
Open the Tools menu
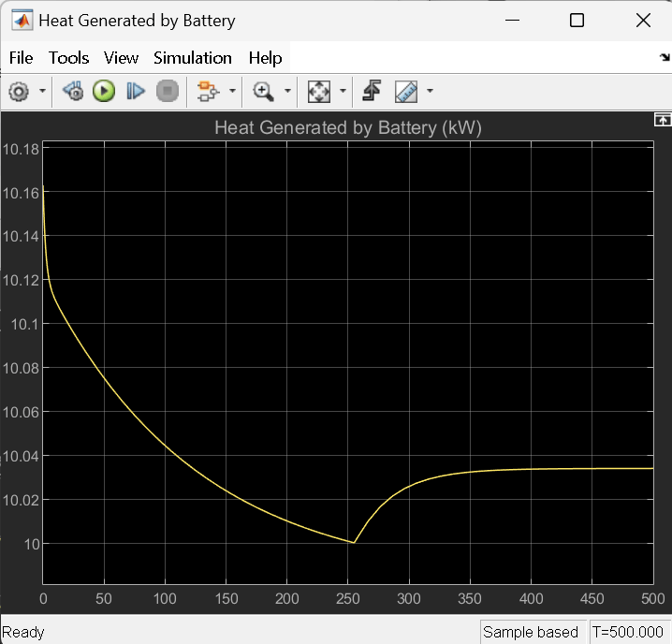click(x=68, y=58)
